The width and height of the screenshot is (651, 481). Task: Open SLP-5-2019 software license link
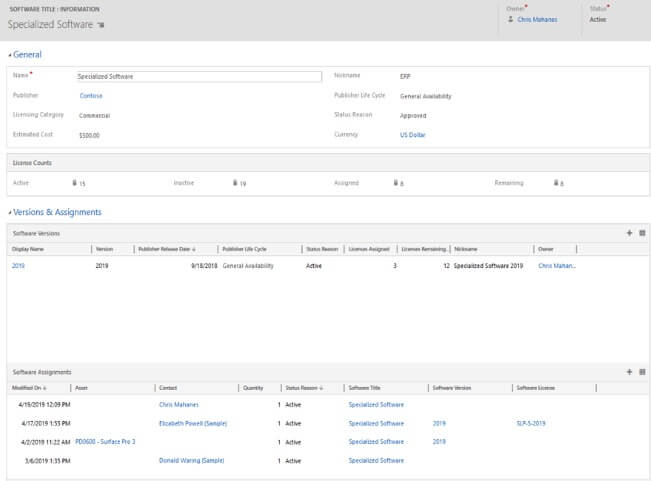pos(531,423)
